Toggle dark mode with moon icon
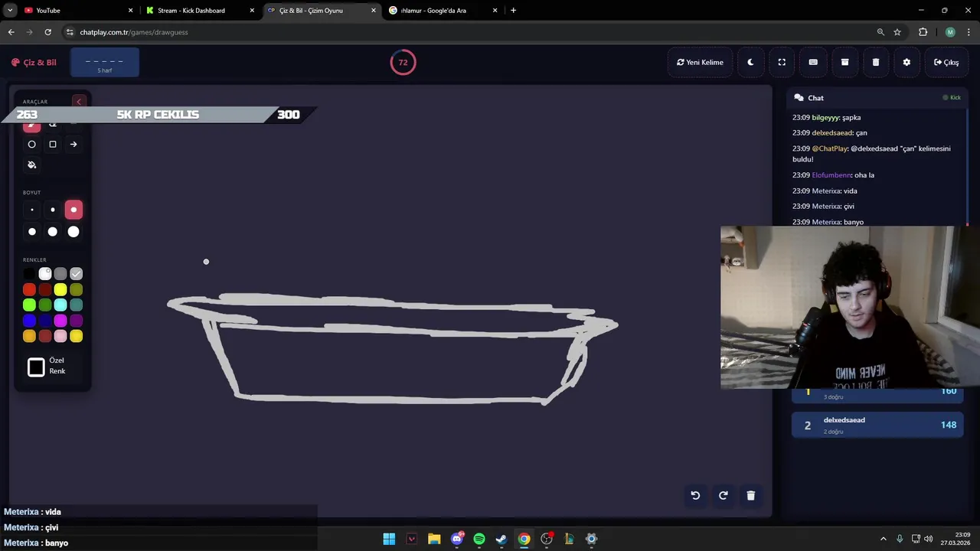The height and width of the screenshot is (551, 980). pos(750,62)
